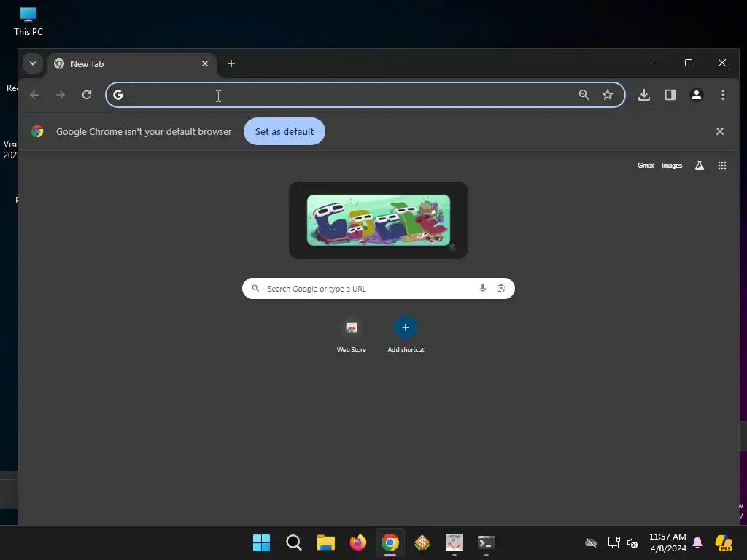Bookmark this tab with star icon
The height and width of the screenshot is (560, 747).
tap(608, 95)
